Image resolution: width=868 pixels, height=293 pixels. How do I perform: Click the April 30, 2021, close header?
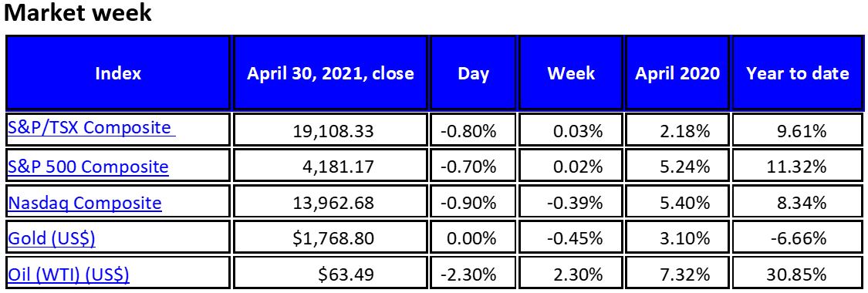point(330,73)
